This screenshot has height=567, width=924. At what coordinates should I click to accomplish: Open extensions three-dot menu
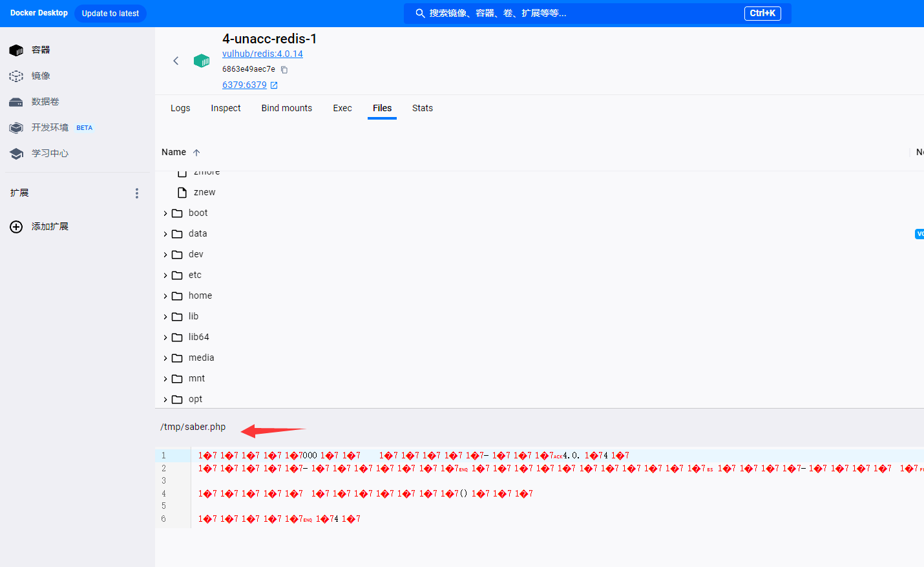pos(136,193)
